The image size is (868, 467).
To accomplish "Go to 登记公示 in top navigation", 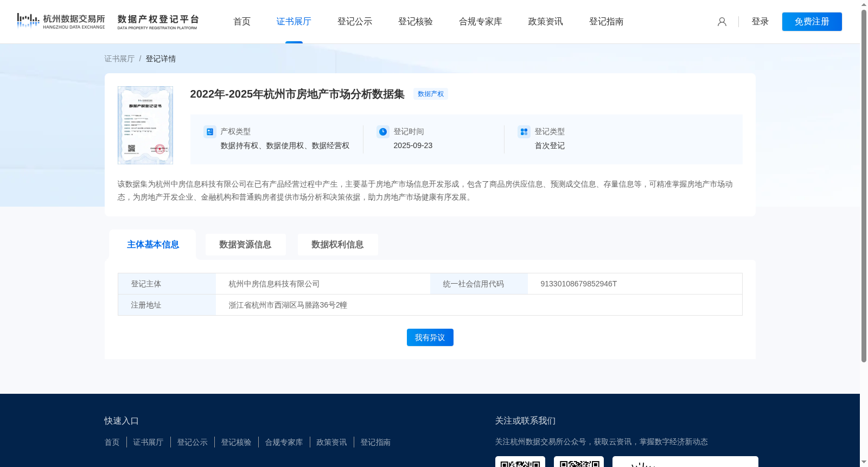I will click(x=355, y=22).
